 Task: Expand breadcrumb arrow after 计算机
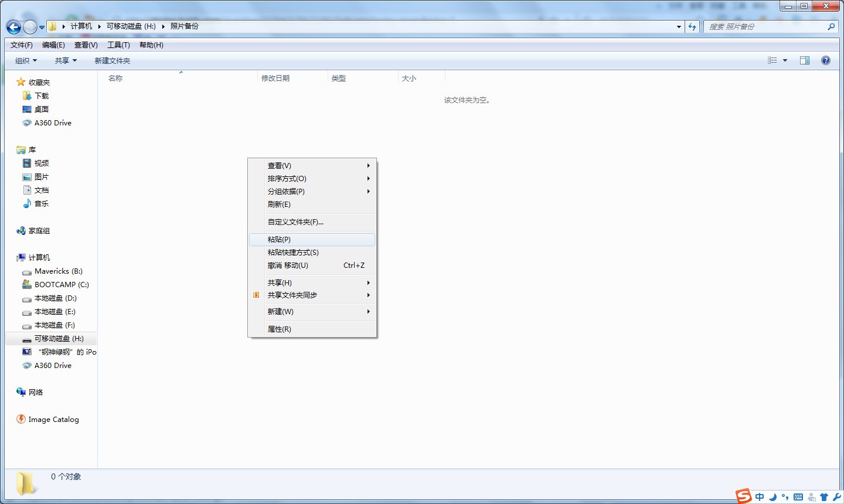click(x=100, y=26)
